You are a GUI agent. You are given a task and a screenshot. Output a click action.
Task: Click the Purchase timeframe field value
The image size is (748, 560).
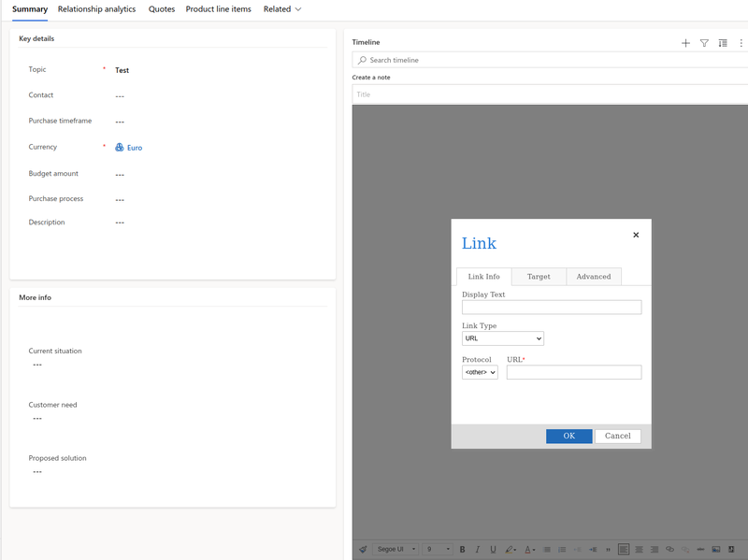120,122
